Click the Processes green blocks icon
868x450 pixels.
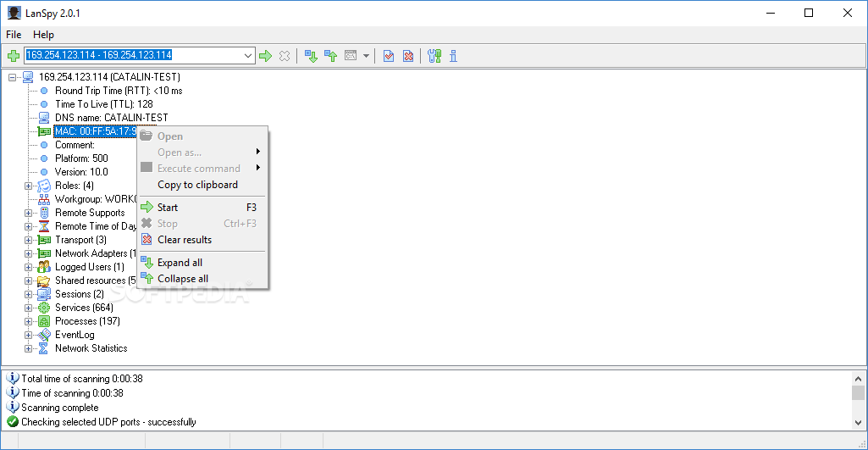coord(44,321)
